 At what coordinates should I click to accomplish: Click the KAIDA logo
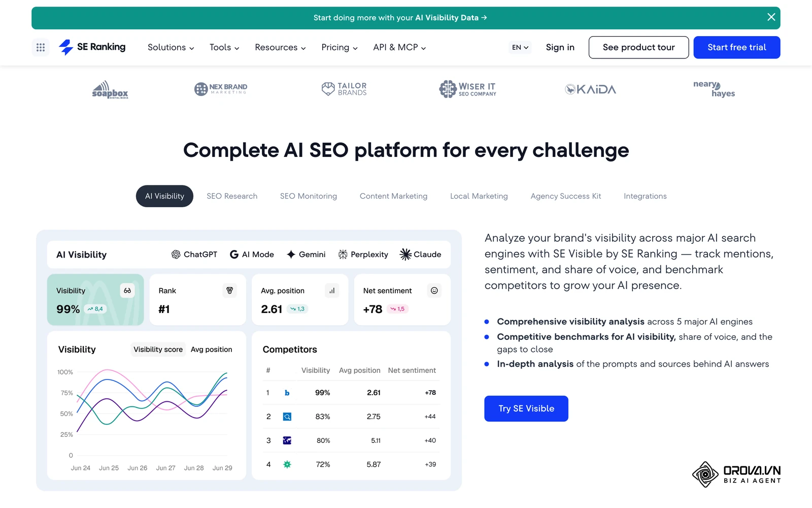590,89
